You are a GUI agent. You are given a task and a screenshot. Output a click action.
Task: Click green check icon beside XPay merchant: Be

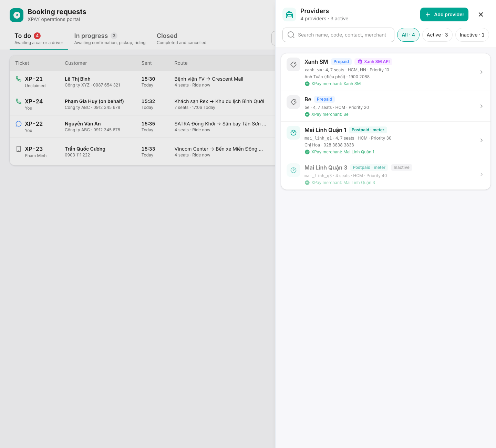307,114
